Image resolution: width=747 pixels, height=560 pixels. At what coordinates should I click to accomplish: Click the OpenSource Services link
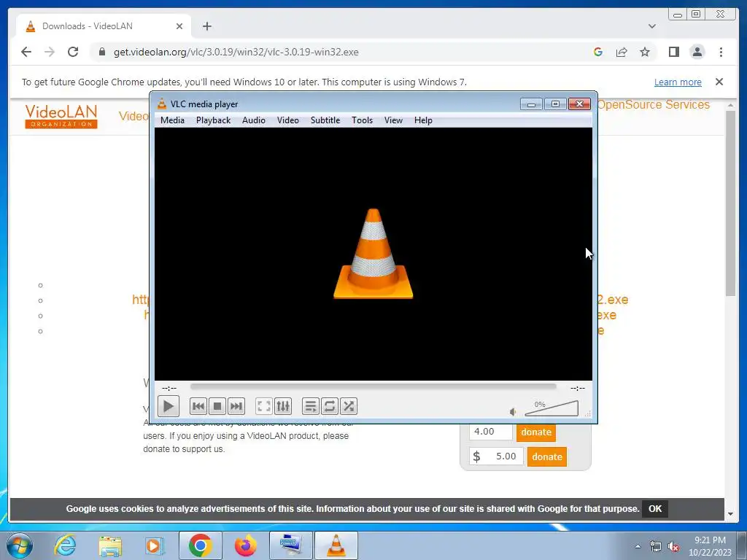(654, 105)
